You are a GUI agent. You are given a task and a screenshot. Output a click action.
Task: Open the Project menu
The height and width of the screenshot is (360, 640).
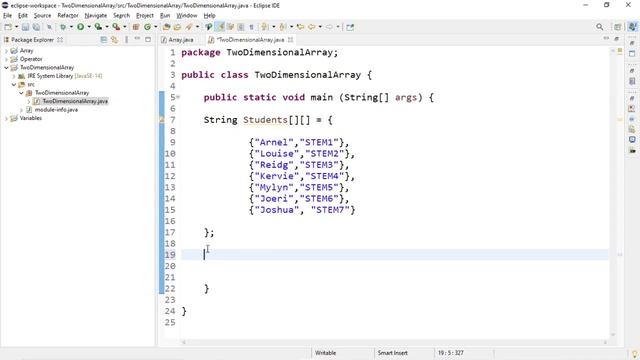tap(145, 16)
